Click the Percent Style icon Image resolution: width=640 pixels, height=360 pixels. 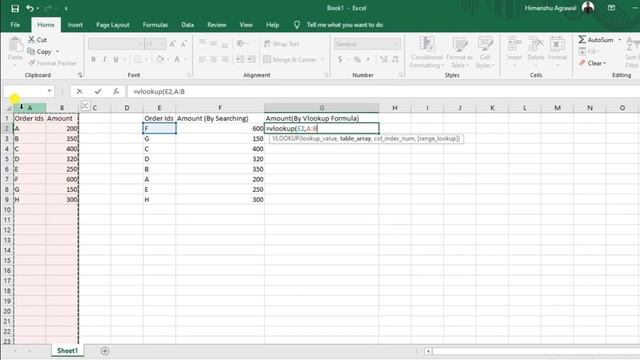tap(358, 60)
